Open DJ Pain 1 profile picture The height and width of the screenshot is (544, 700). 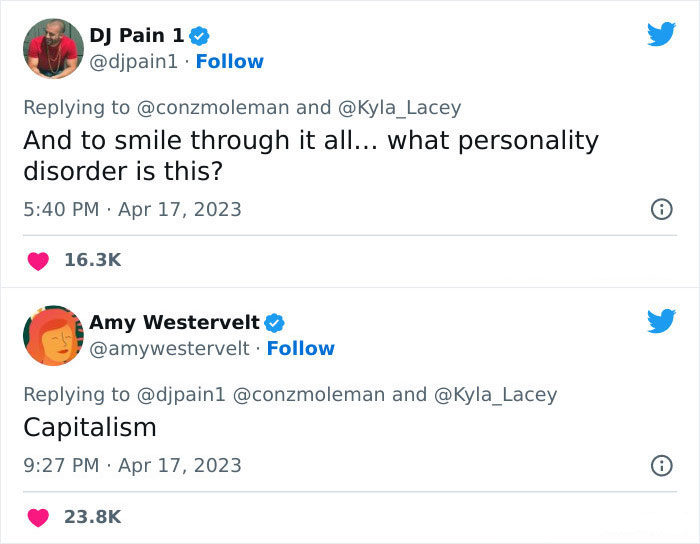pyautogui.click(x=52, y=48)
